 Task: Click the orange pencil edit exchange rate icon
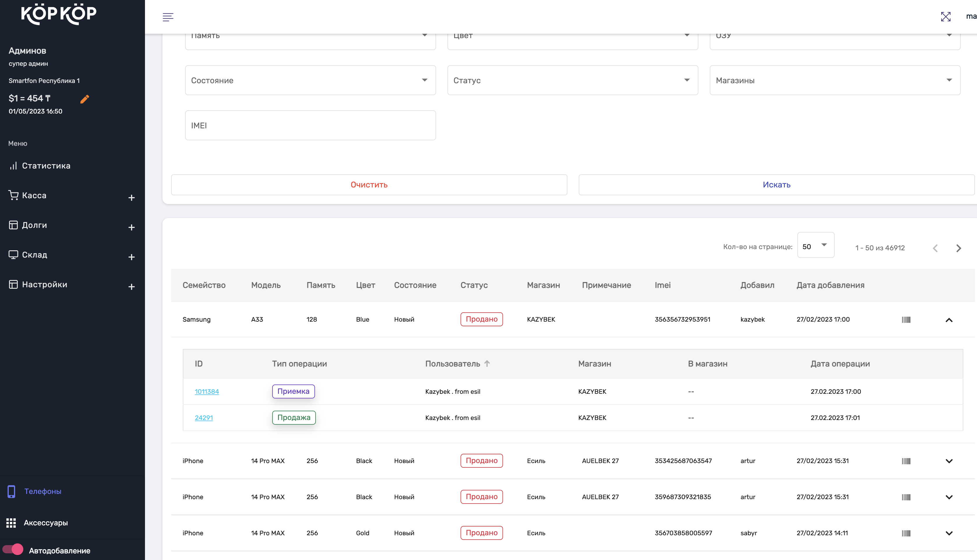pyautogui.click(x=85, y=99)
